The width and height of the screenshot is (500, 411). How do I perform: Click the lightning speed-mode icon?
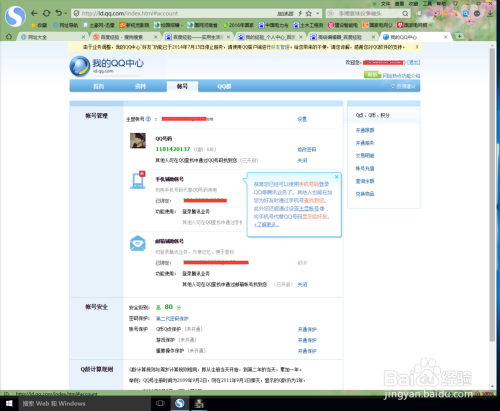click(300, 13)
